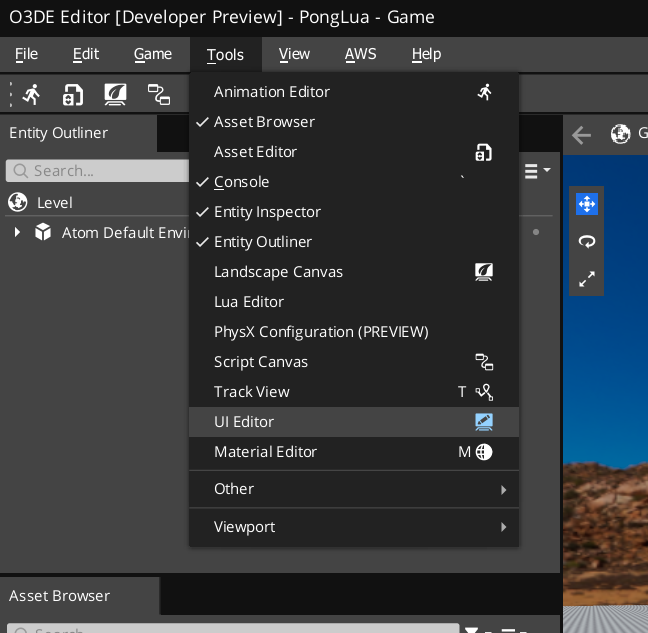The width and height of the screenshot is (648, 633).
Task: Open Landscape Canvas from the toolbar icon
Action: click(x=115, y=94)
